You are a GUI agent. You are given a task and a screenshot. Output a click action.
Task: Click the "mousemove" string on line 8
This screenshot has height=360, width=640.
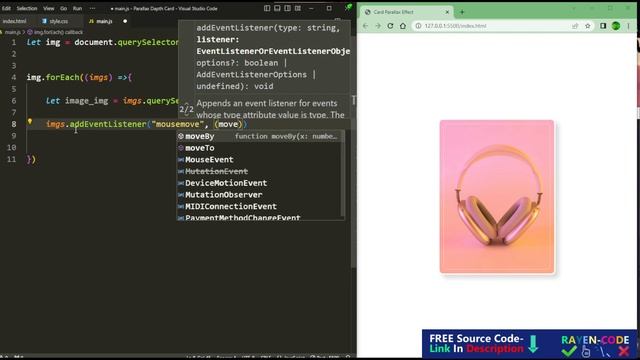(x=178, y=124)
